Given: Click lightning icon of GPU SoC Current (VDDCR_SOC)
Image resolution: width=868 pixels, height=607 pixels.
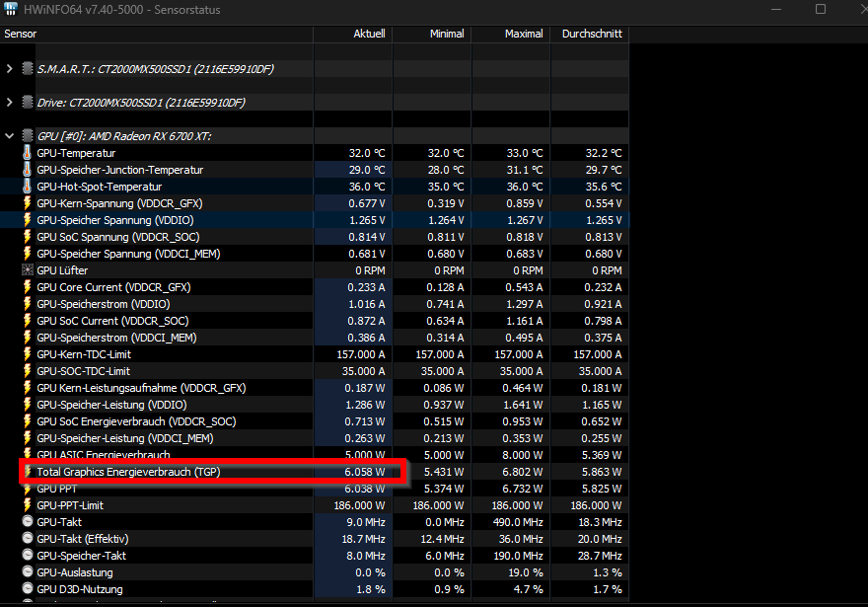Looking at the screenshot, I should click(x=28, y=321).
